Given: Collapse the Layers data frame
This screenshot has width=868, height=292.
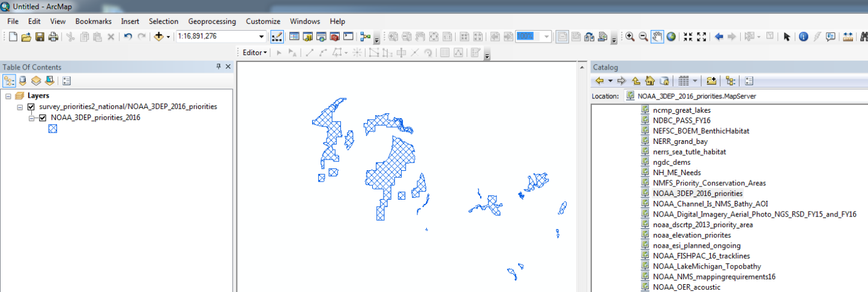Looking at the screenshot, I should pyautogui.click(x=8, y=96).
